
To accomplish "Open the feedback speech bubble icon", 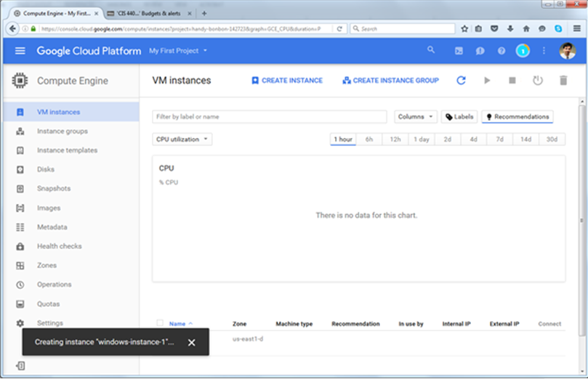I will tap(480, 51).
